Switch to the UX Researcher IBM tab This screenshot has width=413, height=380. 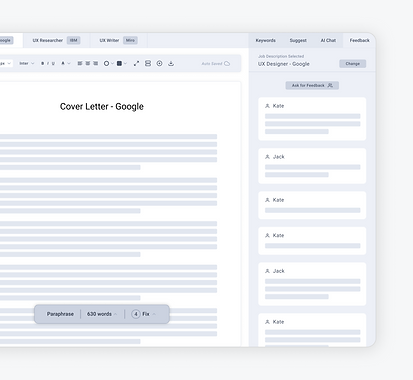(x=56, y=40)
